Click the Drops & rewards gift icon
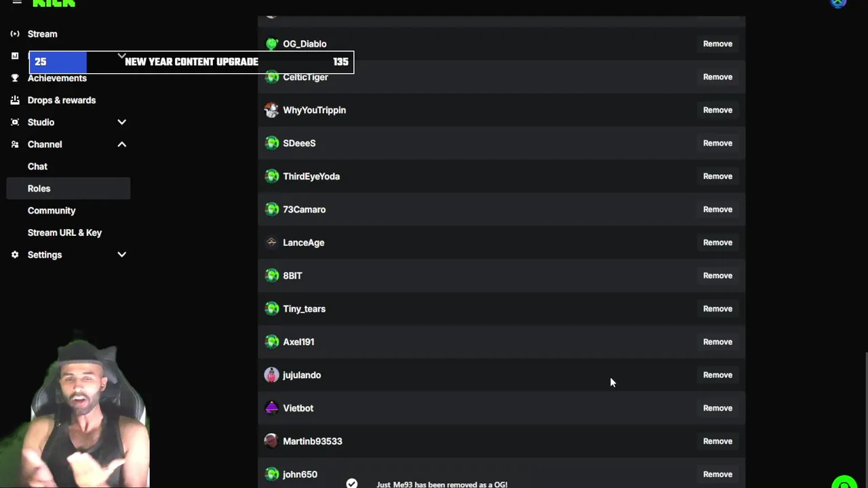Image resolution: width=868 pixels, height=488 pixels. pyautogui.click(x=15, y=100)
